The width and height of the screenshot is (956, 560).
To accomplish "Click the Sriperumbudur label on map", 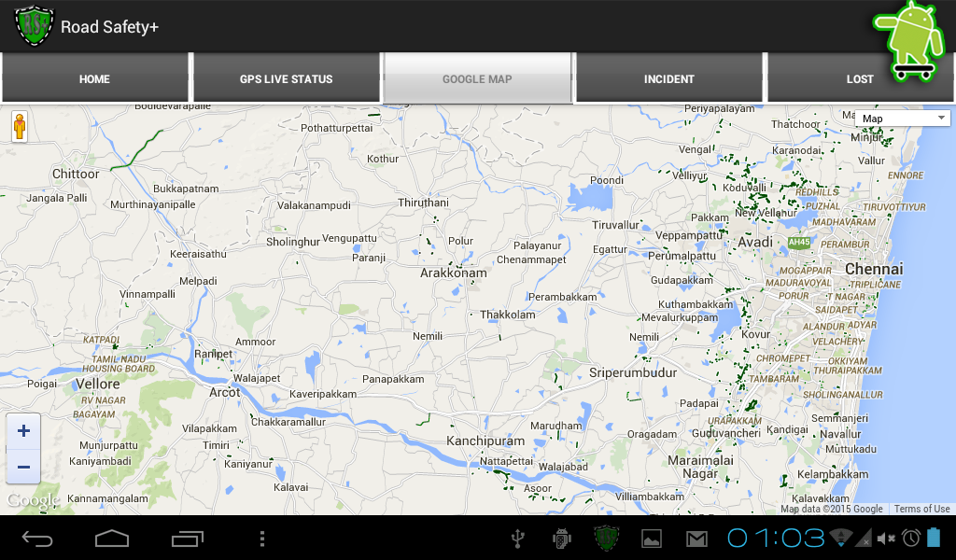I will point(633,373).
